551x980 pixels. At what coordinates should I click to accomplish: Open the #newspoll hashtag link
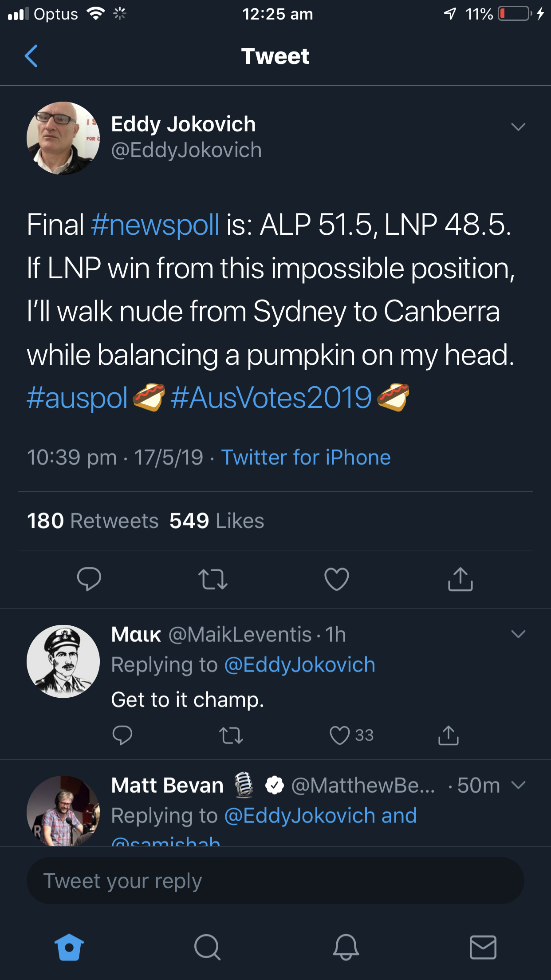[x=155, y=225]
